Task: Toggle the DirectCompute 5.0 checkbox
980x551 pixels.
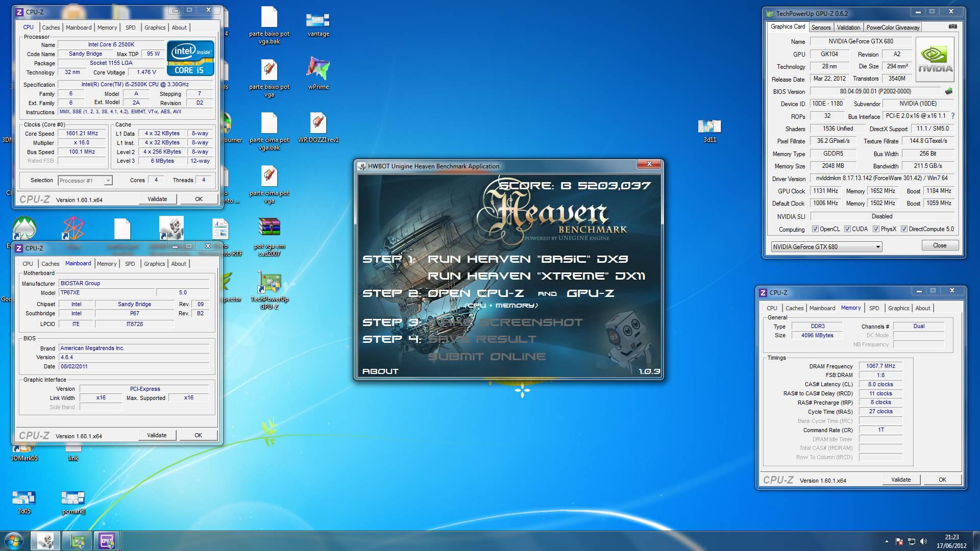Action: click(x=904, y=229)
